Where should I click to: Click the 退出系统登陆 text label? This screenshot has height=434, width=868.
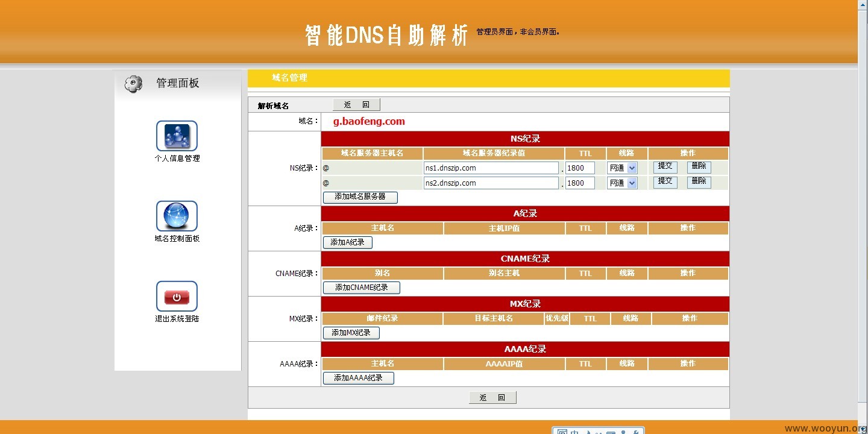177,319
